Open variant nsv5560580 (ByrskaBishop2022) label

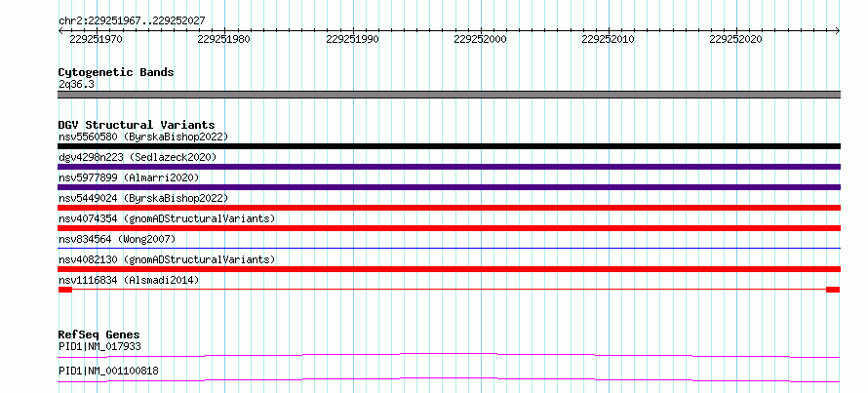pos(142,137)
